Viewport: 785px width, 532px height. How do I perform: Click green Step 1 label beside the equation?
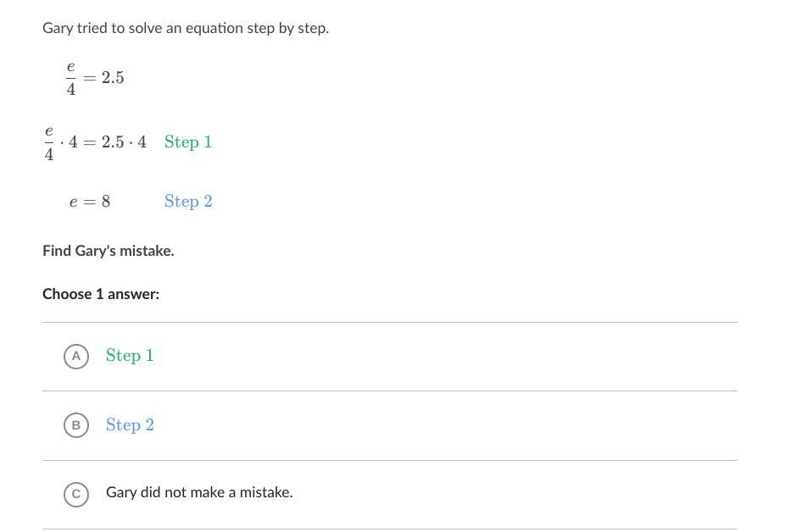[188, 142]
